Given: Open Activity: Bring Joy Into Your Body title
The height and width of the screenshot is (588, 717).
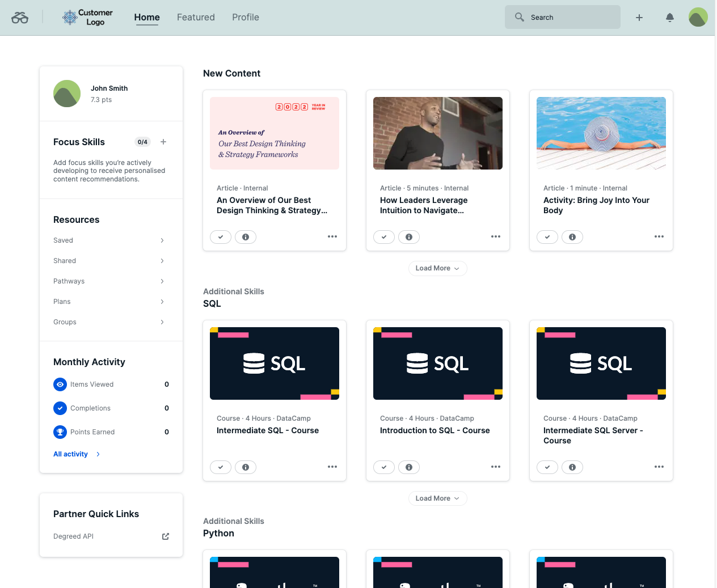Looking at the screenshot, I should pos(596,205).
